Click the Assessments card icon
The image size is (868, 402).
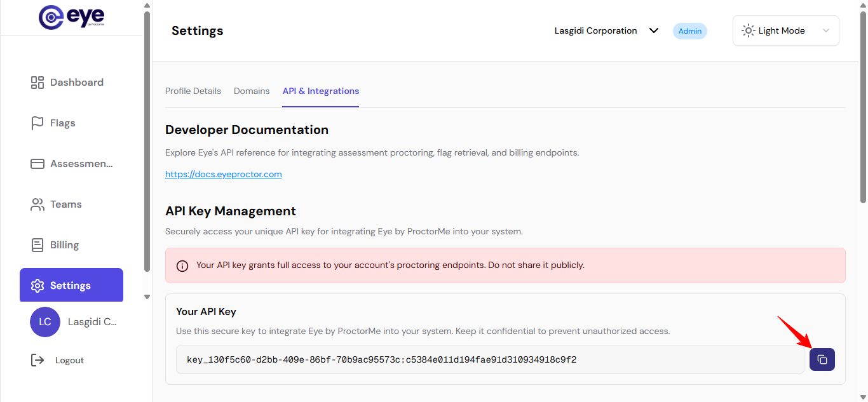tap(37, 164)
